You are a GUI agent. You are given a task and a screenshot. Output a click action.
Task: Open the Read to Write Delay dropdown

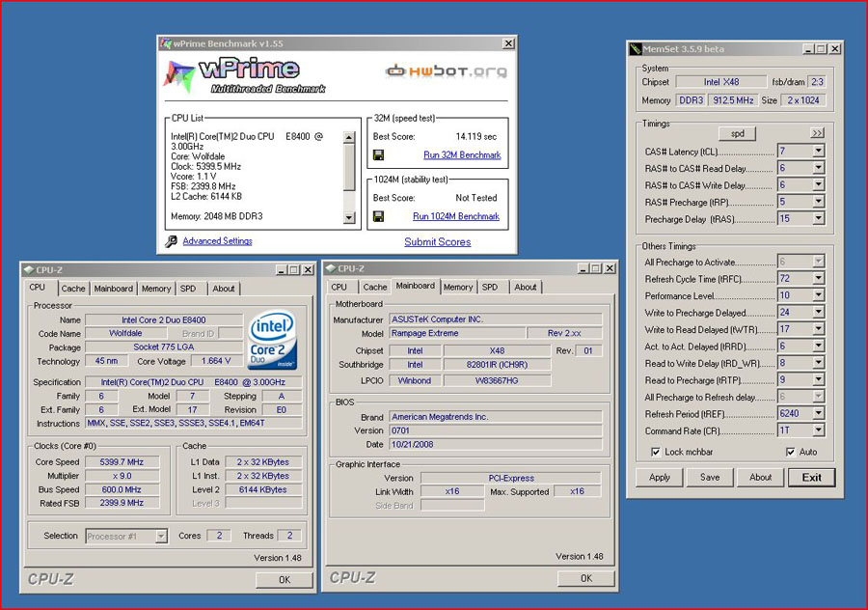[x=818, y=363]
